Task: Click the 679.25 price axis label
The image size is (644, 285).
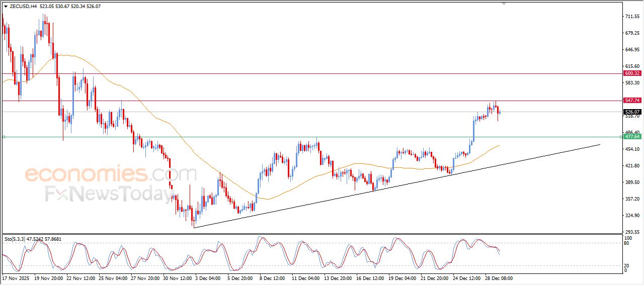Action: 632,33
